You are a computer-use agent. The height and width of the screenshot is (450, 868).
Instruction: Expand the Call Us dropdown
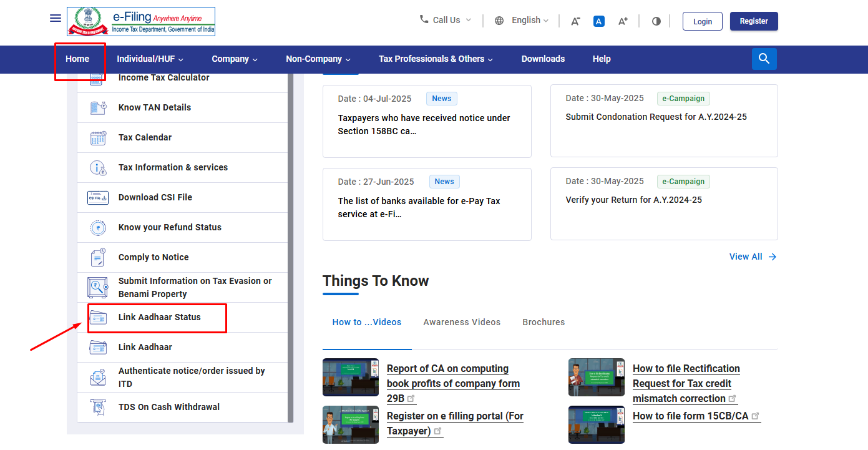[446, 20]
